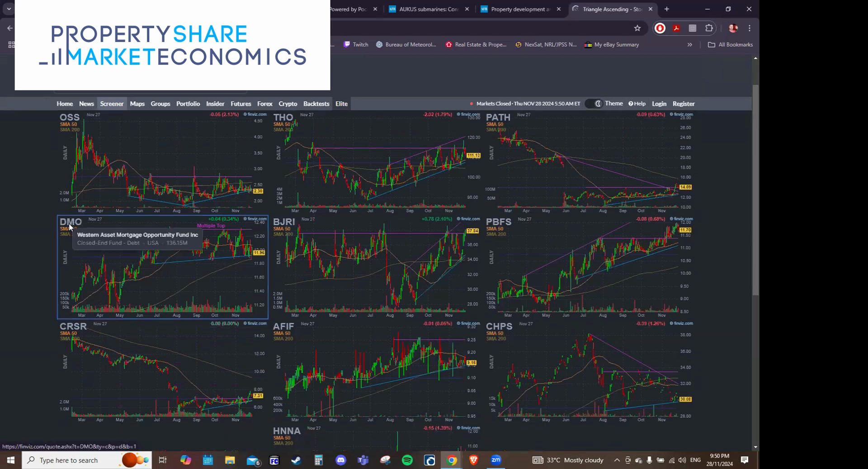Click the Register link
The width and height of the screenshot is (868, 469).
tap(683, 103)
